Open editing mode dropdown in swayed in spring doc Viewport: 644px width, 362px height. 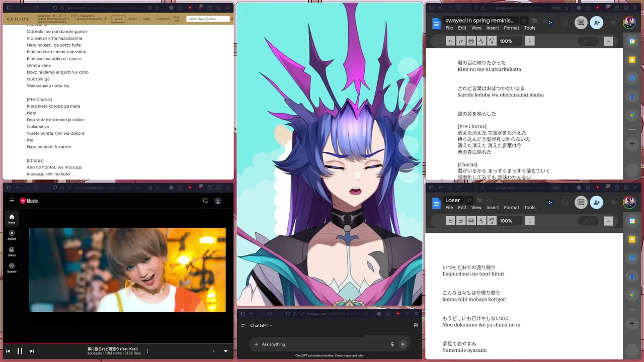click(x=589, y=41)
